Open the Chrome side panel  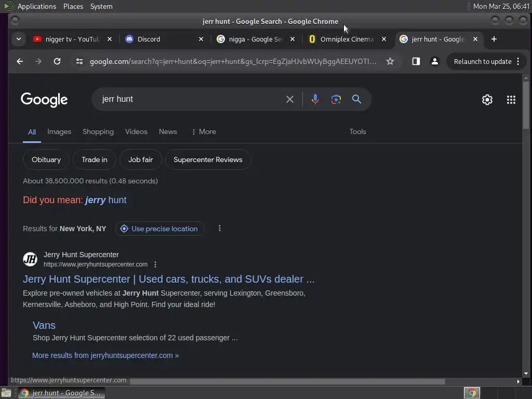click(416, 61)
